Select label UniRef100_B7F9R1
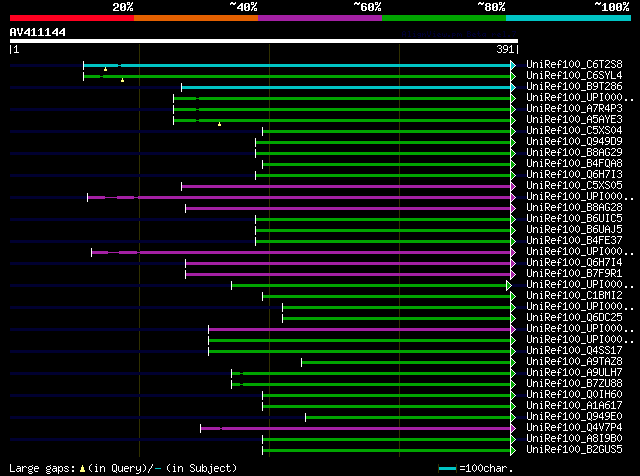Viewport: 640px width, 476px height. 574,274
